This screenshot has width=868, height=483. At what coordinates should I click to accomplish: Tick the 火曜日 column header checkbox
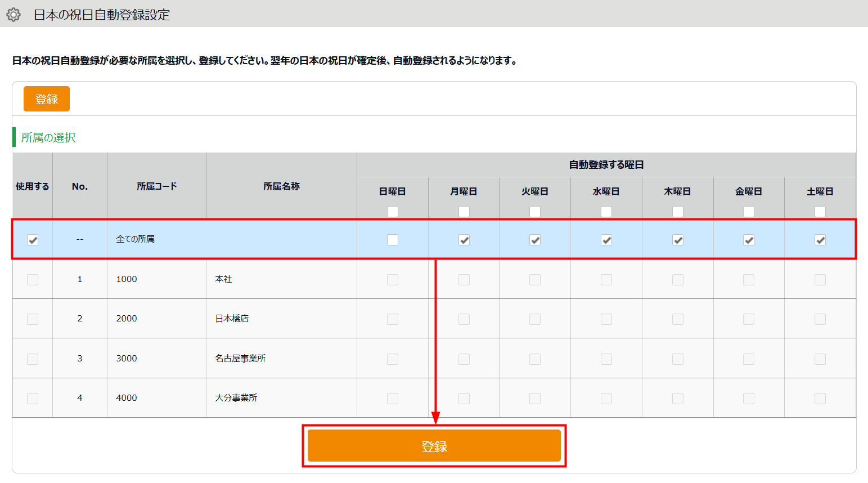coord(535,211)
